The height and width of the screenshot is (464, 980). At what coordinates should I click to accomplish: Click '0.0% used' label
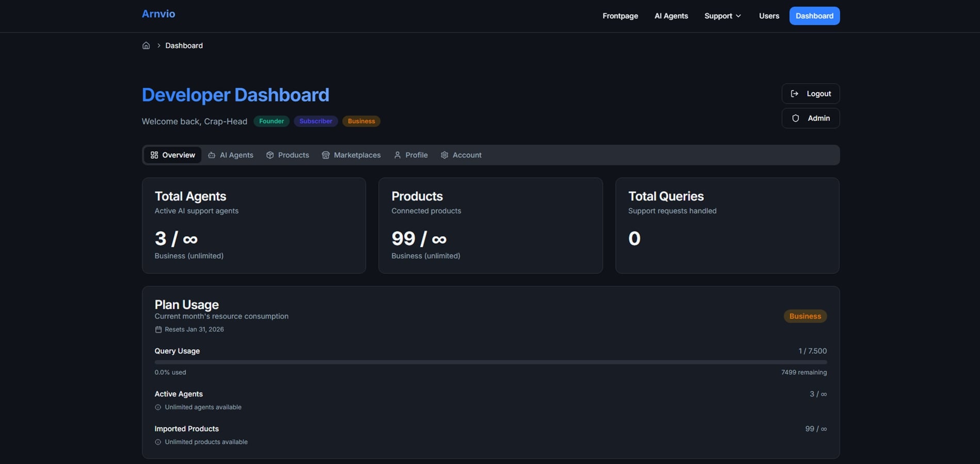(170, 372)
